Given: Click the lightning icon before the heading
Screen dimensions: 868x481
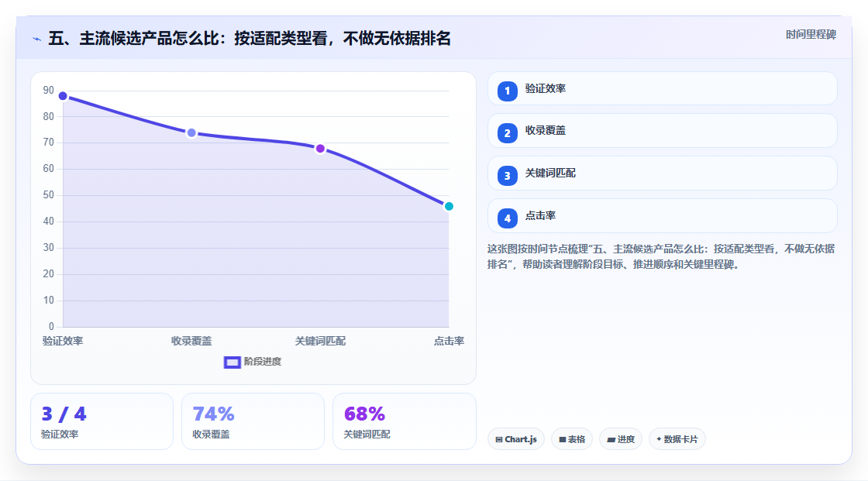Looking at the screenshot, I should (x=36, y=39).
